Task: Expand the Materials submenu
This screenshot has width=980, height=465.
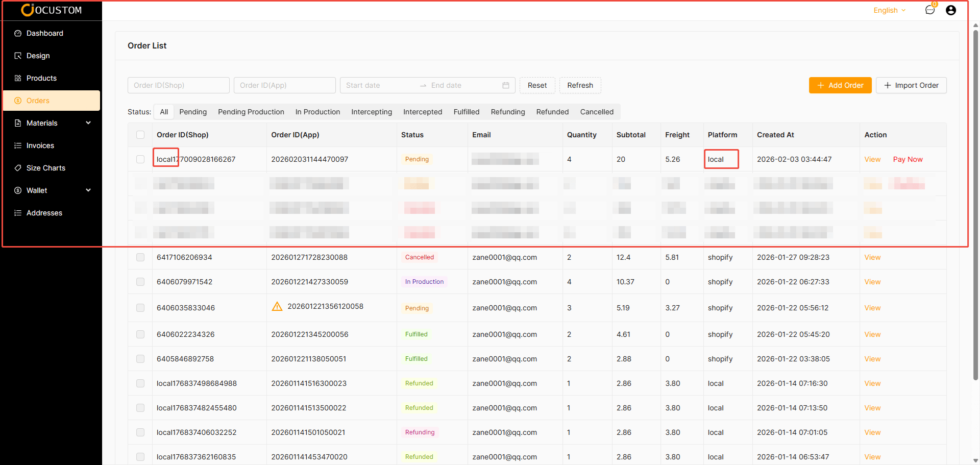Action: [88, 123]
